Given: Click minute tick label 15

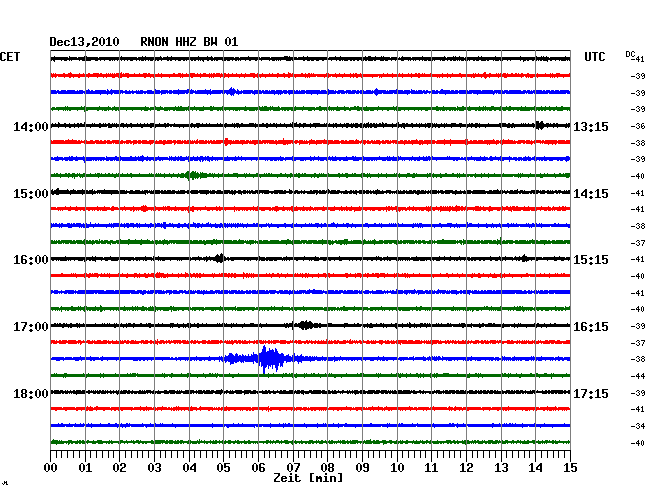Looking at the screenshot, I should 570,468.
